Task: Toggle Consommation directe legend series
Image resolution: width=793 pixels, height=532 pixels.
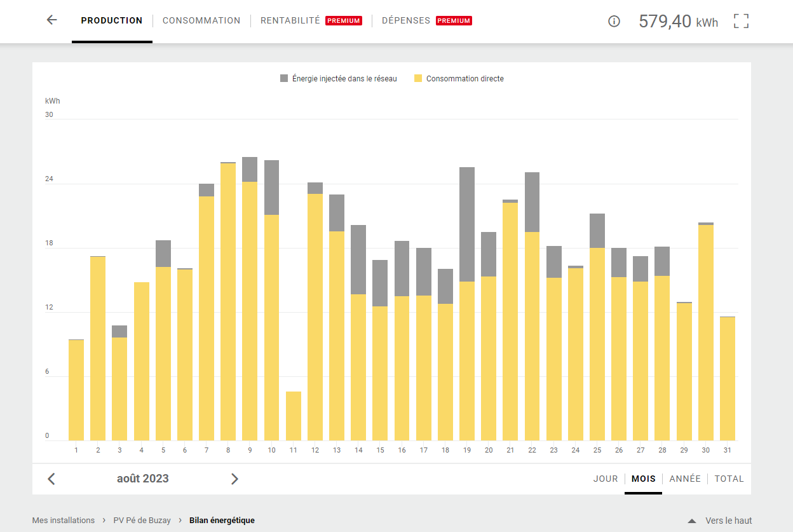Action: 459,79
